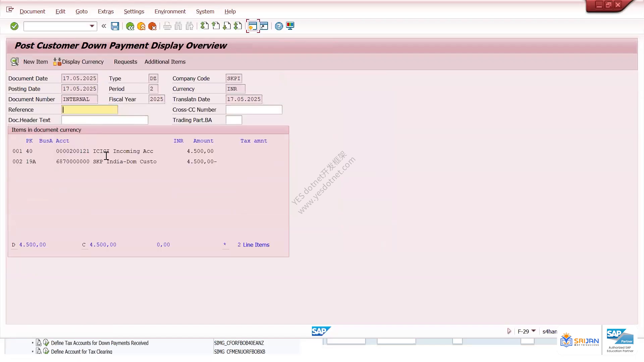
Task: Save the document with floppy icon
Action: coord(115,26)
